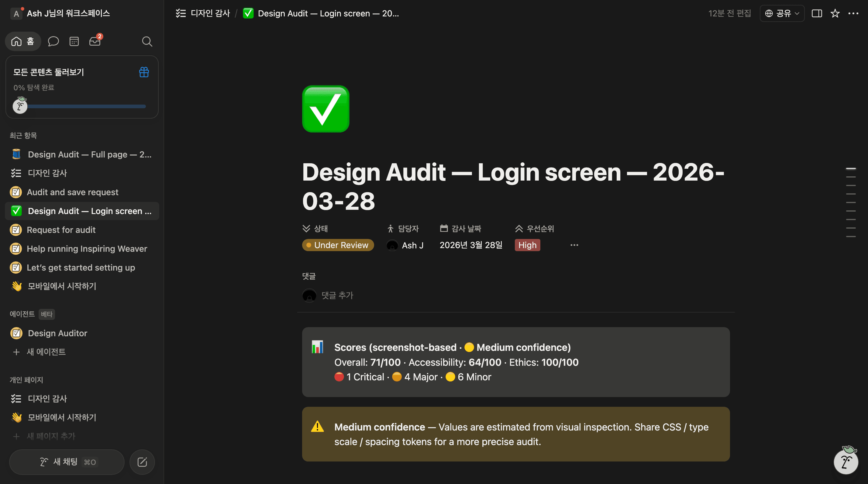The image size is (868, 484).
Task: Open the Notion AI chat icon
Action: click(x=53, y=41)
